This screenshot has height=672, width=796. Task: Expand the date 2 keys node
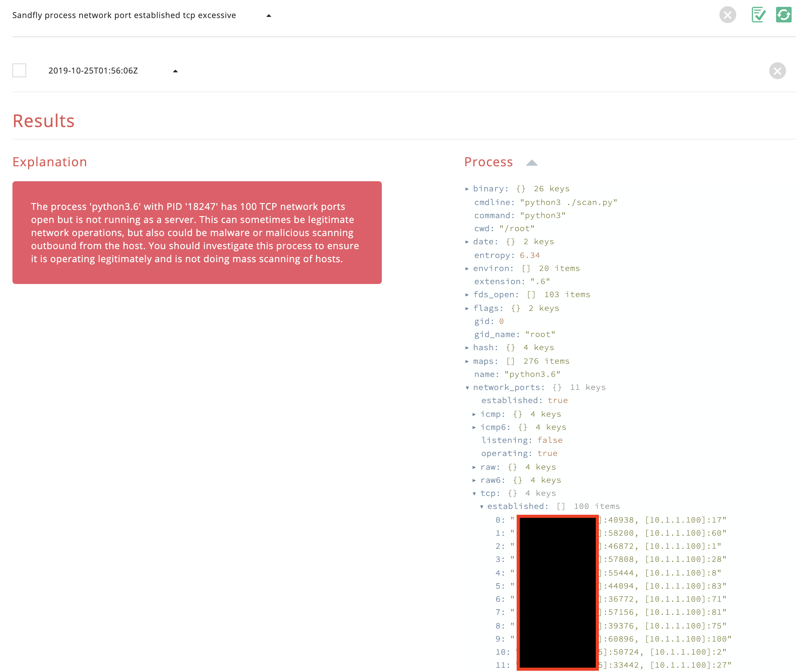point(467,242)
